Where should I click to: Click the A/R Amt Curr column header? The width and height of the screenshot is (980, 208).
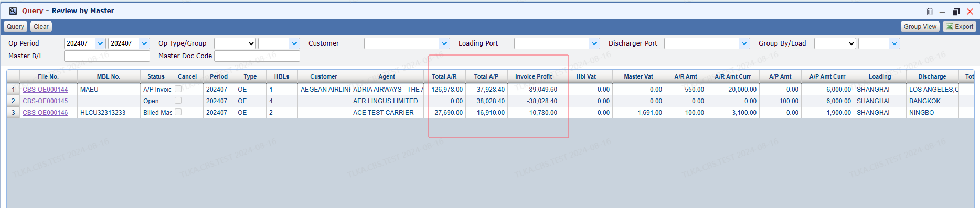(733, 76)
